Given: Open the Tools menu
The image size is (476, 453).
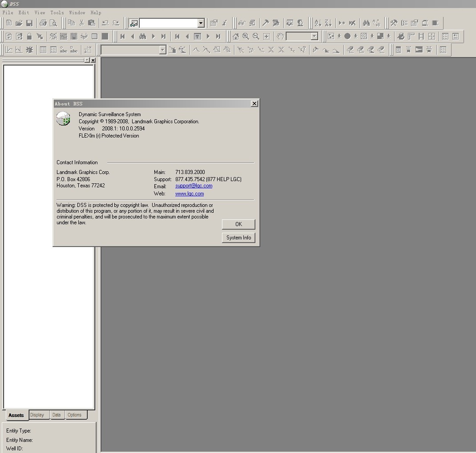Looking at the screenshot, I should click(x=57, y=12).
